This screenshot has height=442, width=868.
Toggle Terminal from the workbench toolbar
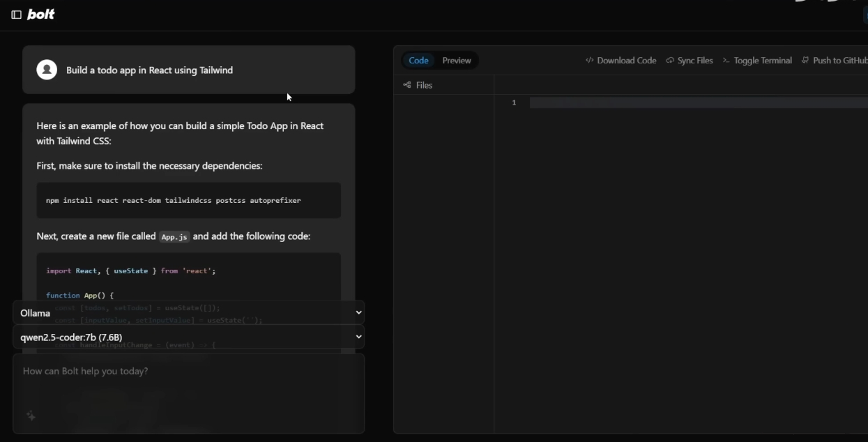coord(757,61)
